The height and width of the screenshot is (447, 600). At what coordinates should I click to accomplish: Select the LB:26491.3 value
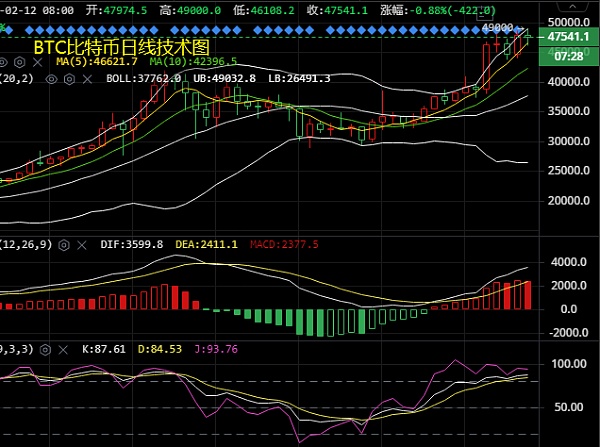click(299, 78)
